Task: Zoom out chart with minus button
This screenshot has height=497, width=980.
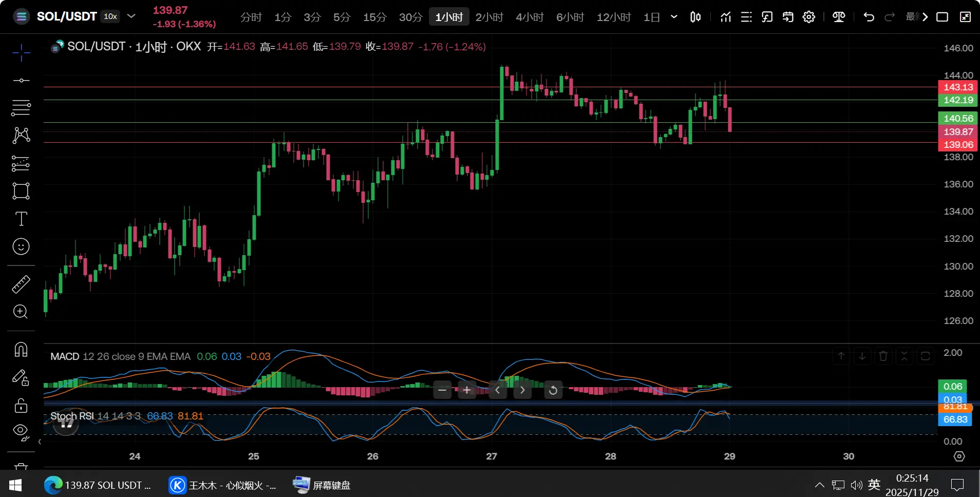Action: [x=442, y=390]
